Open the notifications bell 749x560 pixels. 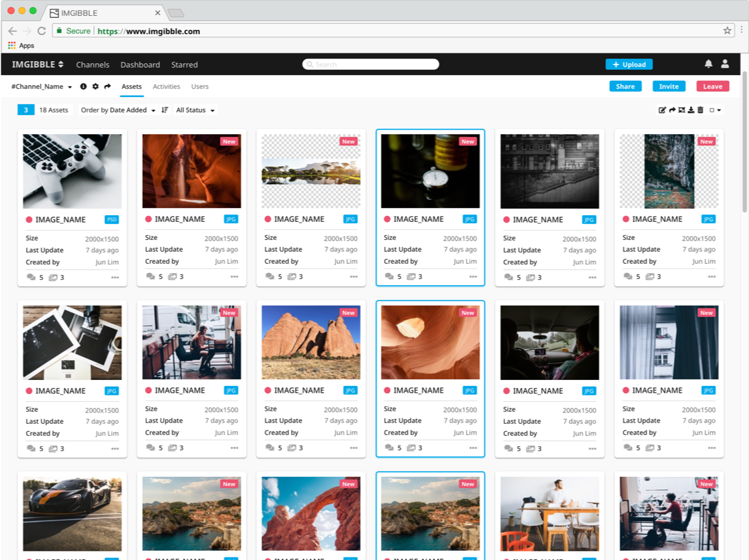click(x=708, y=64)
